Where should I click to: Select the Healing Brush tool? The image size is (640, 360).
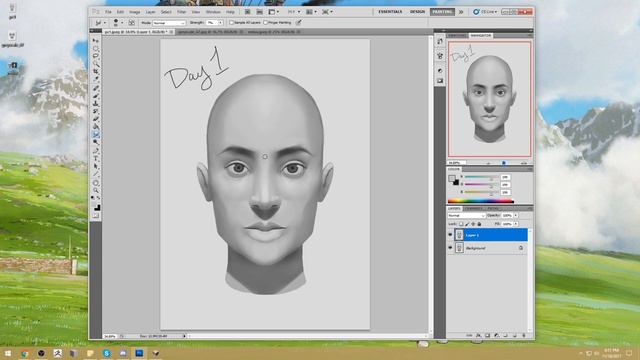coord(96,88)
